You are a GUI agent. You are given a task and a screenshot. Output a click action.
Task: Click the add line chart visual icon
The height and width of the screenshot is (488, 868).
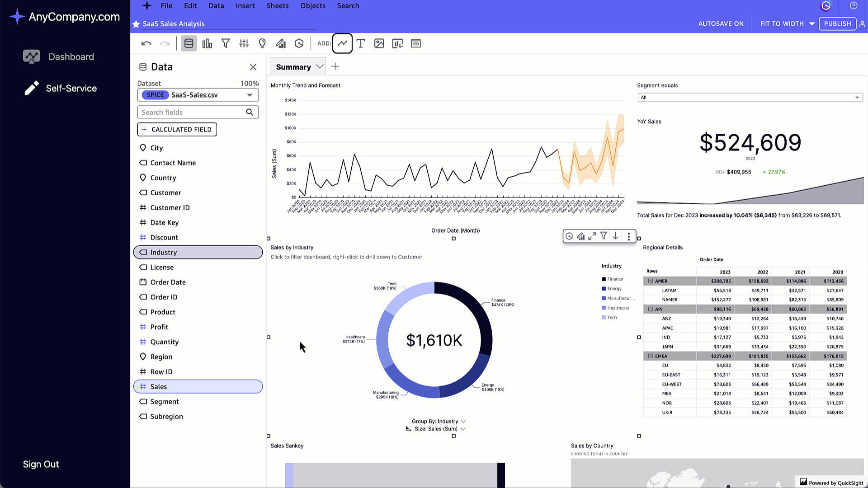click(342, 43)
